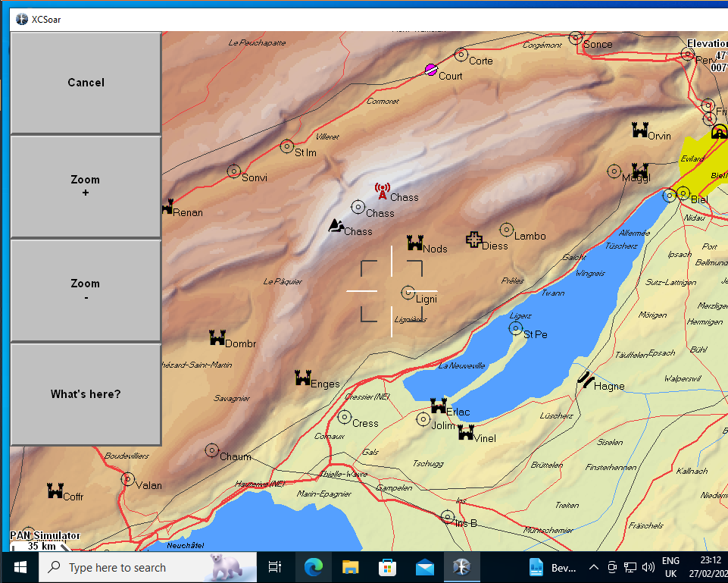728x583 pixels.
Task: Click the tunnel icon near the yellow Biel area
Action: tap(720, 132)
